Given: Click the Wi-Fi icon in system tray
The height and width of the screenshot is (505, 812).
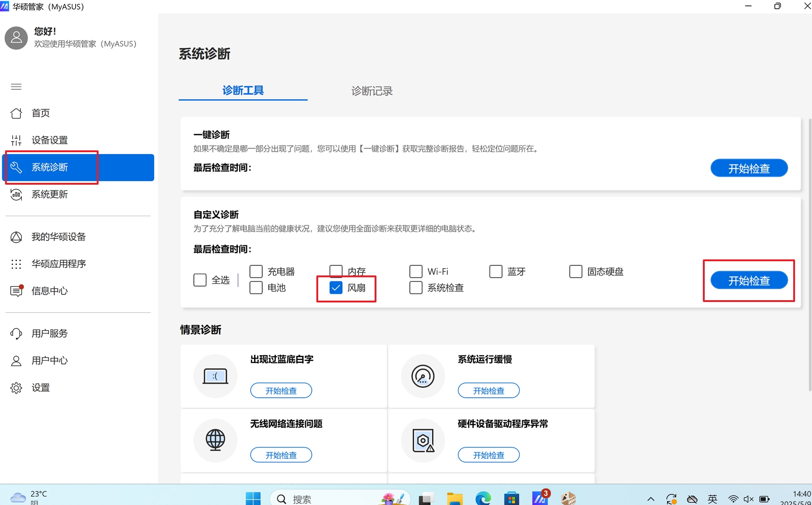Looking at the screenshot, I should pyautogui.click(x=733, y=499).
